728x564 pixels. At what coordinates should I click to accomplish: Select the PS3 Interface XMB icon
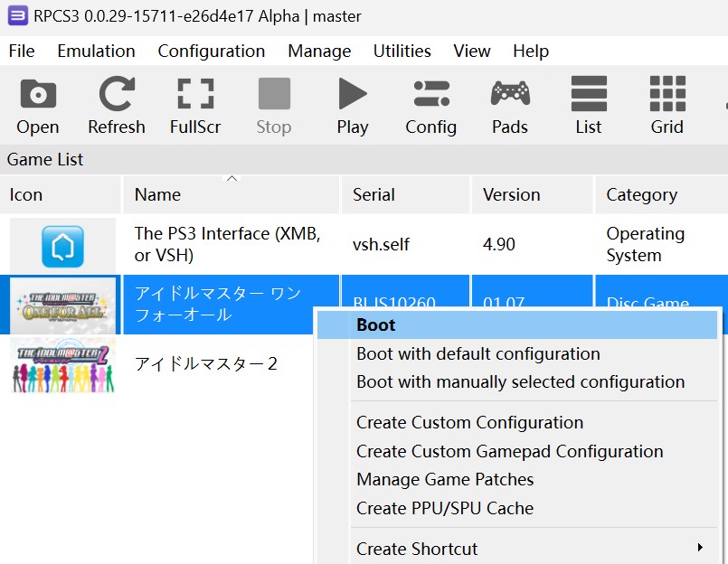click(x=62, y=246)
